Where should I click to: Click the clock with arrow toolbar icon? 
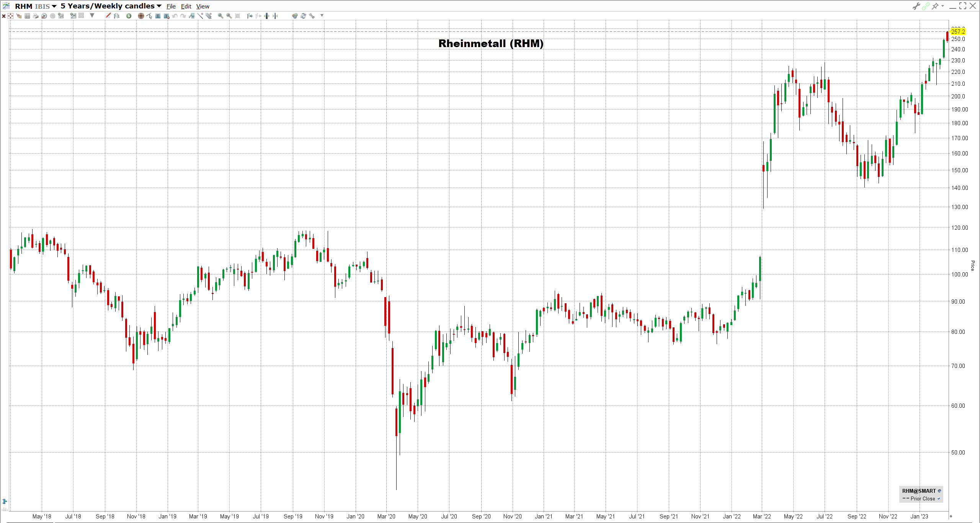pos(44,16)
